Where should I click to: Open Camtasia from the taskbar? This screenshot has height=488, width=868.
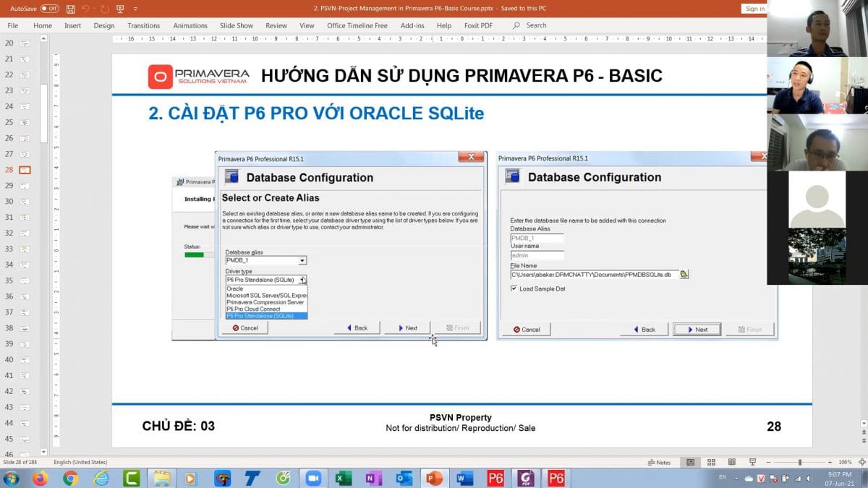pos(131,478)
